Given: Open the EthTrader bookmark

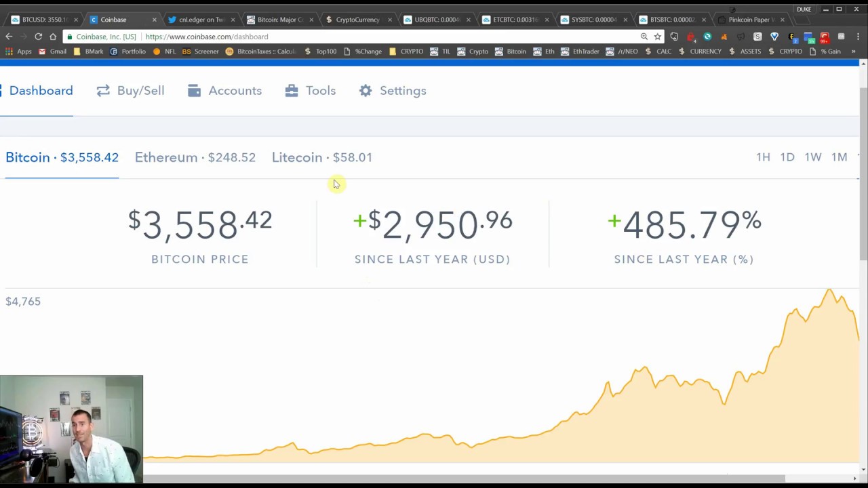Looking at the screenshot, I should point(580,52).
